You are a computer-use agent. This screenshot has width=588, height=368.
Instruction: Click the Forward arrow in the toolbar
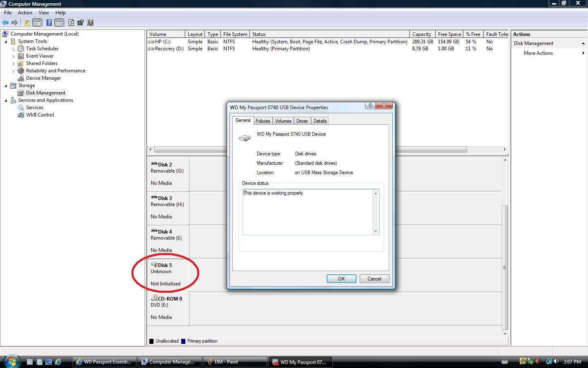15,22
